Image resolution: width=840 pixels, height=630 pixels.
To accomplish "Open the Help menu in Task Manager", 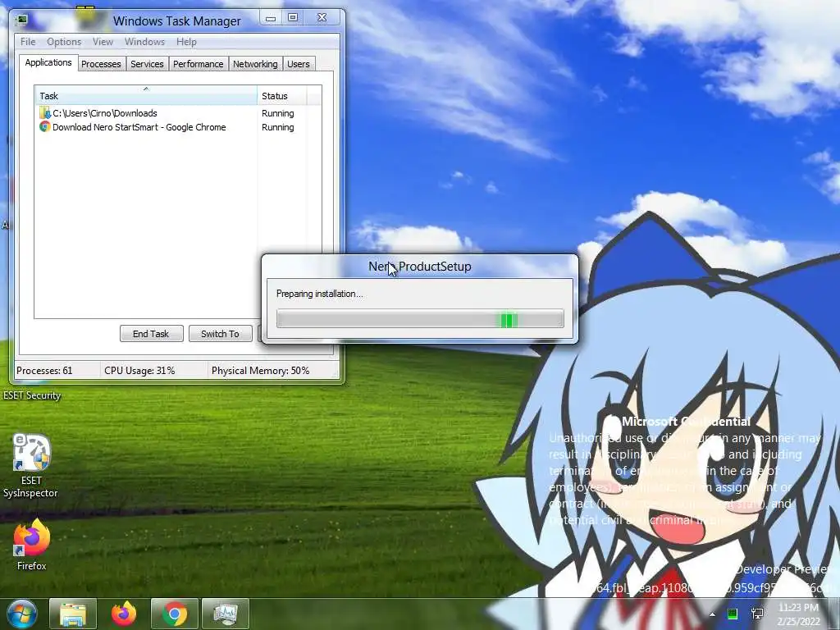I will (186, 42).
